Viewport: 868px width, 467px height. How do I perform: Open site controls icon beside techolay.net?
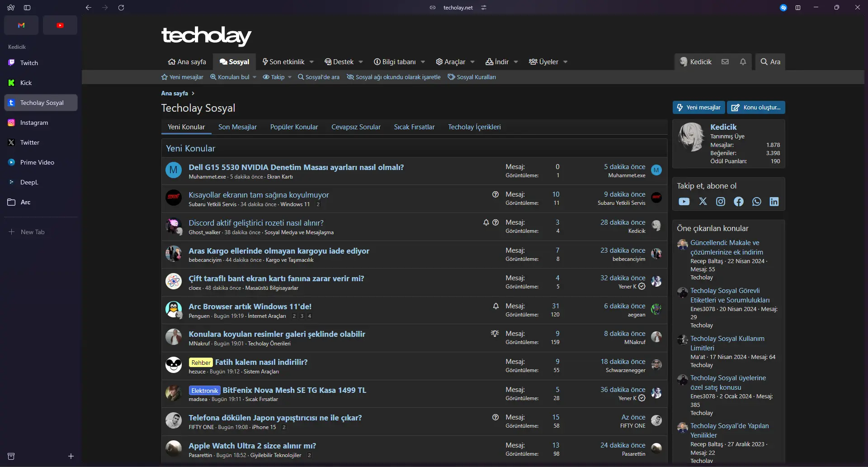tap(484, 8)
